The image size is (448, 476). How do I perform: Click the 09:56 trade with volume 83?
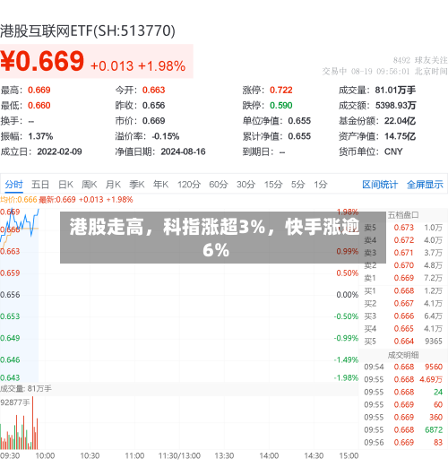coord(403,443)
